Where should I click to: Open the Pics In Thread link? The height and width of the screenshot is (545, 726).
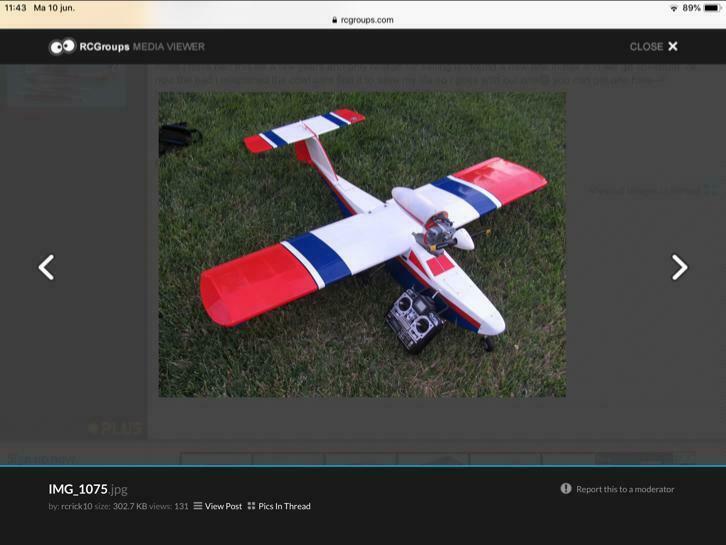[x=284, y=506]
